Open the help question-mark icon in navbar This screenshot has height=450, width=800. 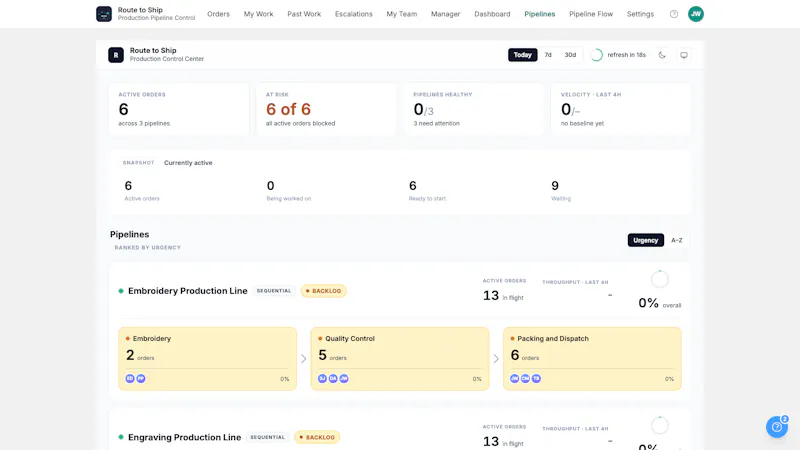click(673, 14)
